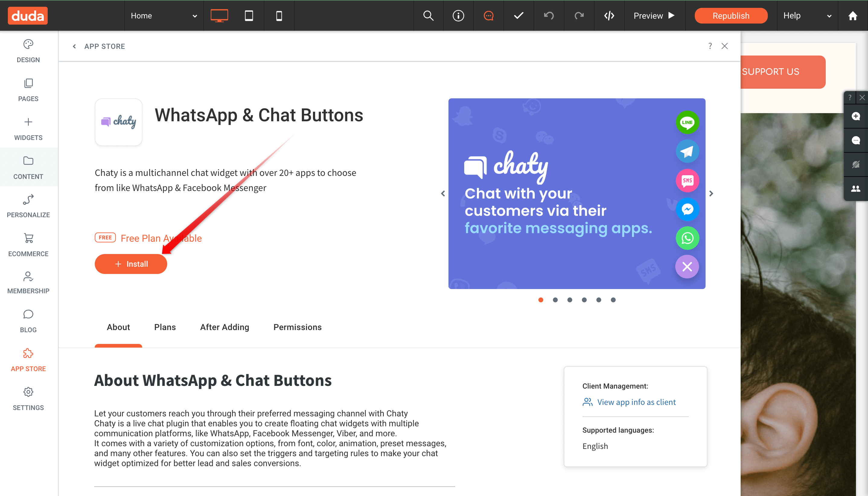Switch to the Permissions tab
Viewport: 868px width, 496px height.
click(298, 327)
